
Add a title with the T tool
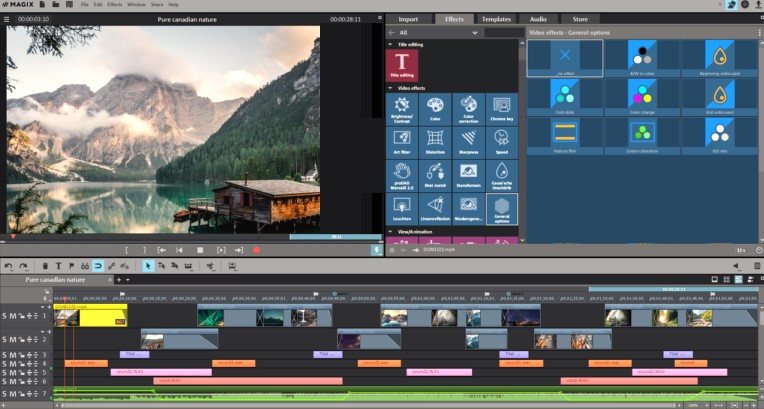click(x=58, y=266)
